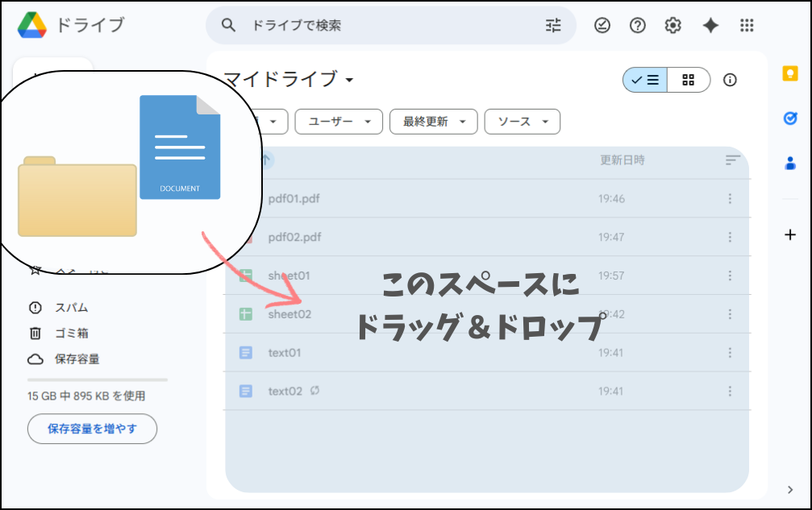Screen dimensions: 812x510
Task: Click the search magnifier icon
Action: [x=228, y=25]
